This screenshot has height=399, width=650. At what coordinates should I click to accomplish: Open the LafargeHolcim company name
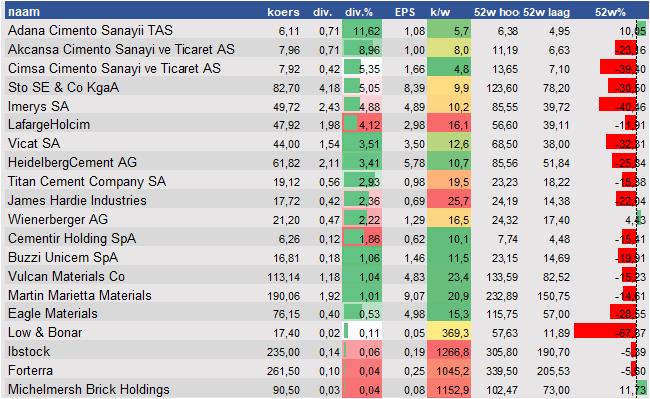pyautogui.click(x=49, y=124)
